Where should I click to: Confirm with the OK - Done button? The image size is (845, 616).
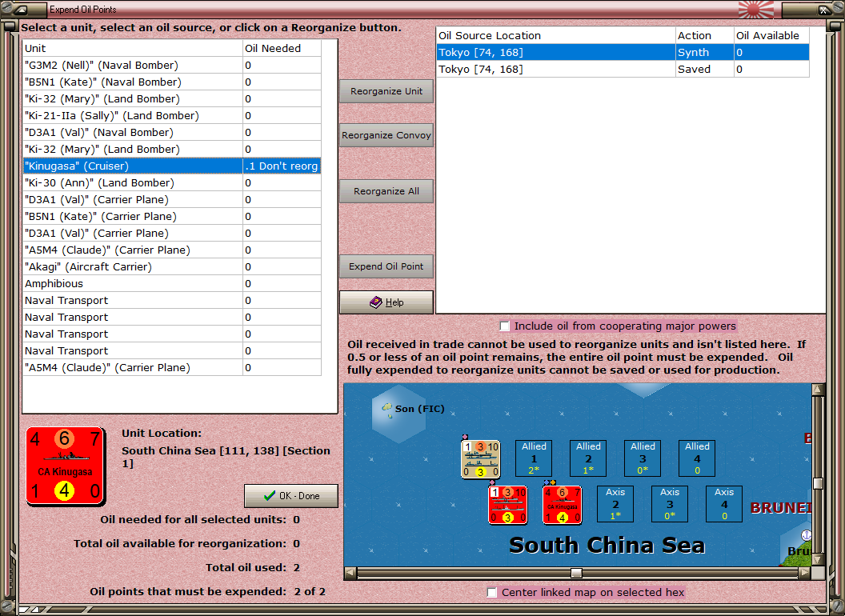click(x=291, y=496)
